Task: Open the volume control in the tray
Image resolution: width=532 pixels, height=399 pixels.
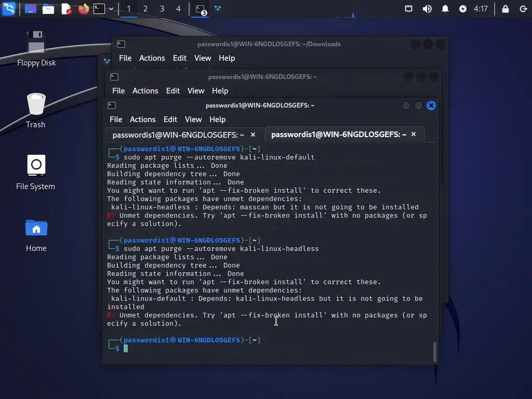Action: 427,9
